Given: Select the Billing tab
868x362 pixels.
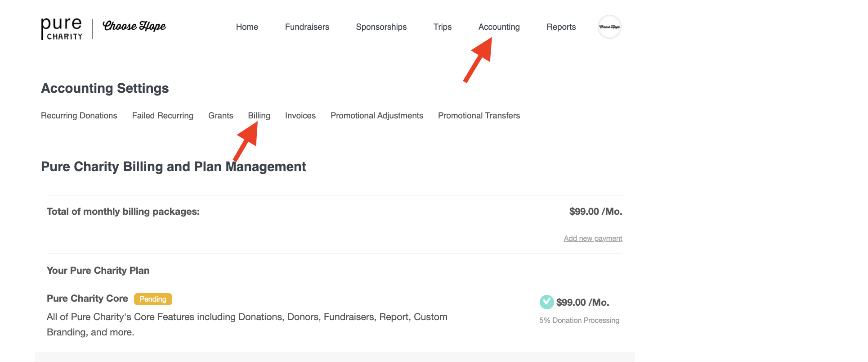Looking at the screenshot, I should pos(259,116).
